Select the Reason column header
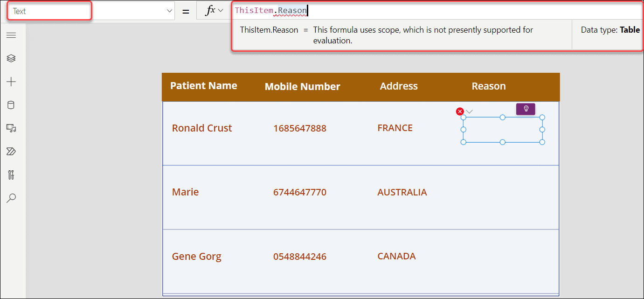 [x=489, y=86]
